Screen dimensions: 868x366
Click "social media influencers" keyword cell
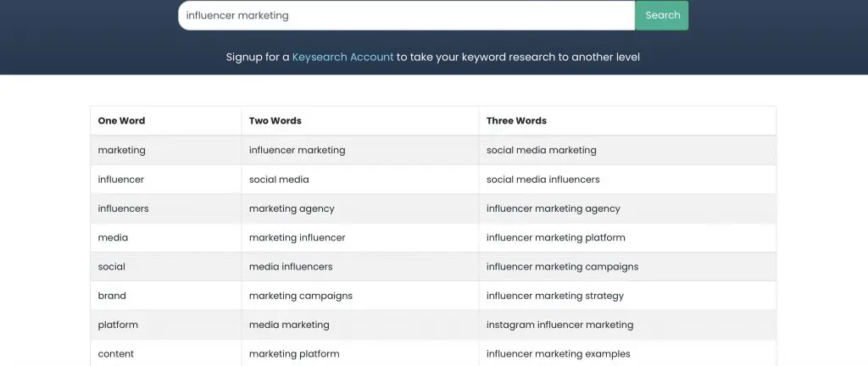click(x=542, y=180)
